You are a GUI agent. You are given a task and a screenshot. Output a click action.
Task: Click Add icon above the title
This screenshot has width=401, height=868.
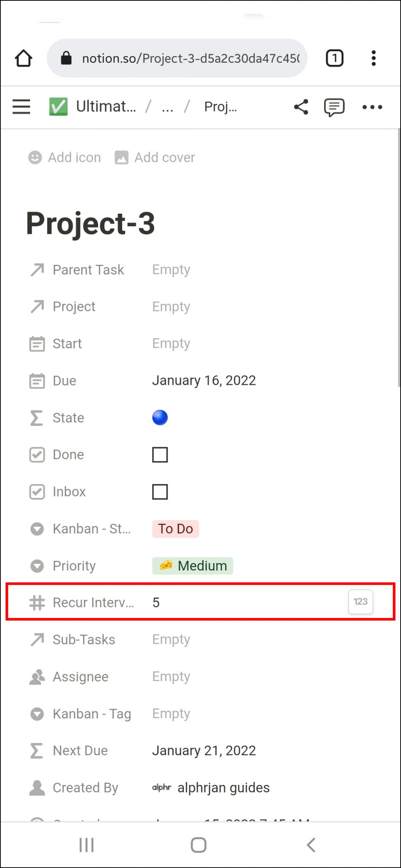(x=64, y=157)
